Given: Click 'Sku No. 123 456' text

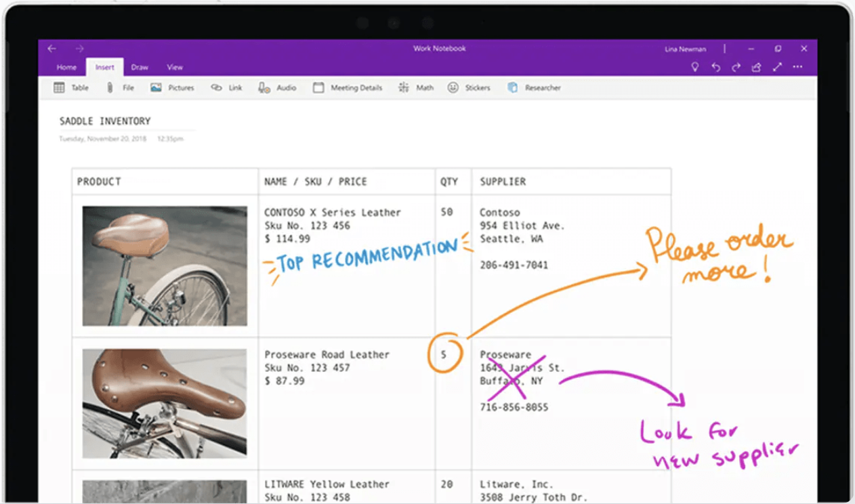Looking at the screenshot, I should pyautogui.click(x=307, y=226).
